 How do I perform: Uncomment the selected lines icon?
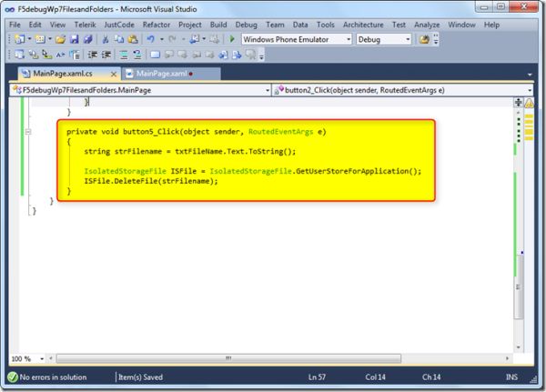pyautogui.click(x=137, y=55)
